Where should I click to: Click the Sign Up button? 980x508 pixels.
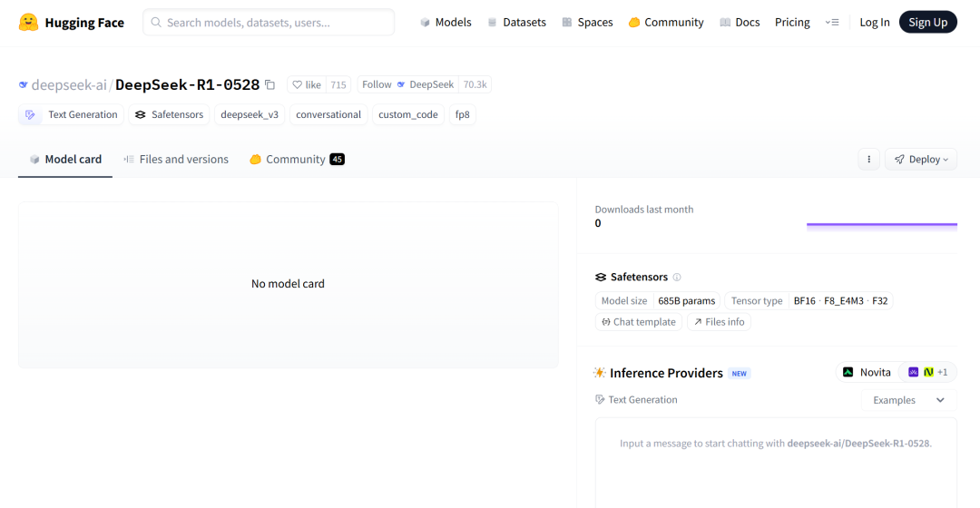(x=927, y=22)
